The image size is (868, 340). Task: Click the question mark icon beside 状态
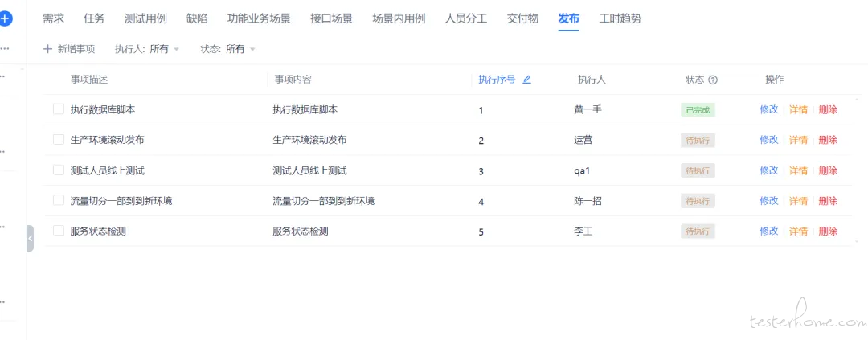(x=713, y=80)
